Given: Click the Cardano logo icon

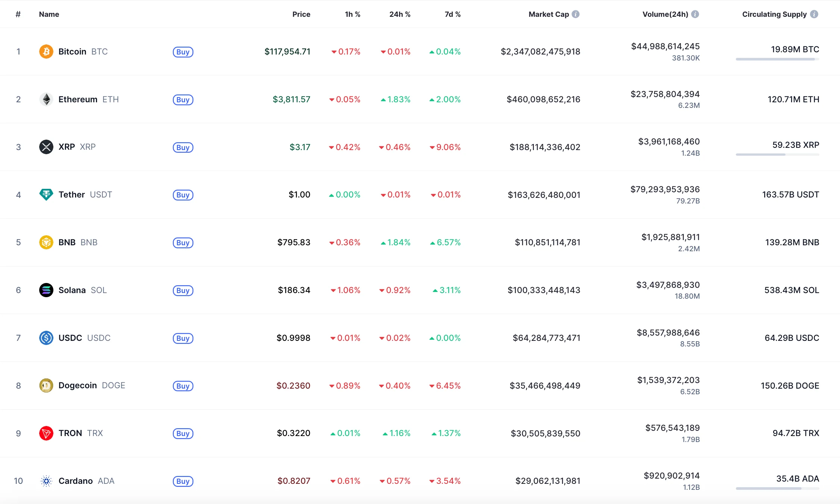Looking at the screenshot, I should (x=46, y=481).
